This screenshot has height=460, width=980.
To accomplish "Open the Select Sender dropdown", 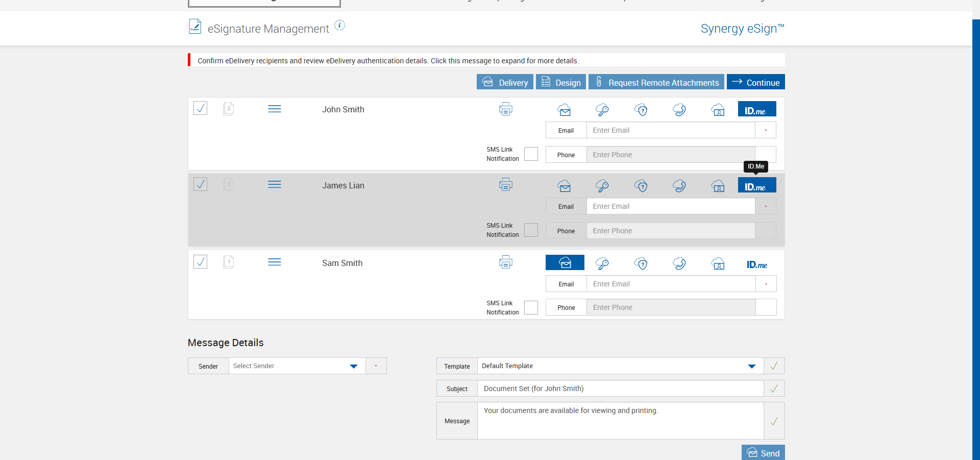I will 297,366.
